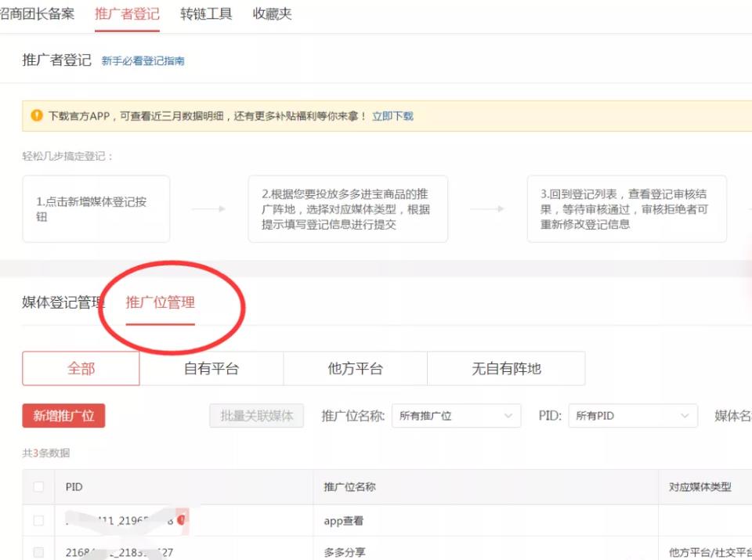Expand the 所有PID dropdown
752x560 pixels.
632,416
